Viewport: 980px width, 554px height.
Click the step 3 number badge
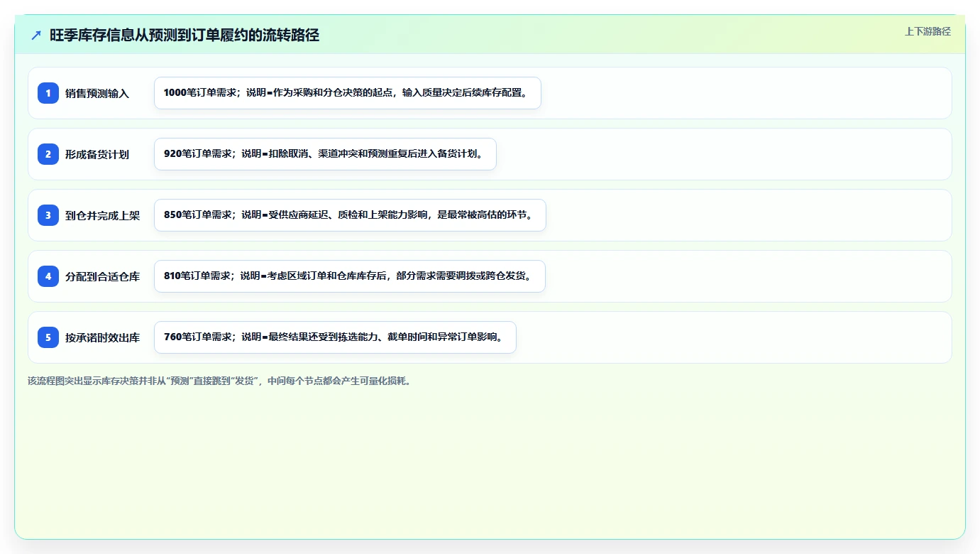(x=48, y=215)
